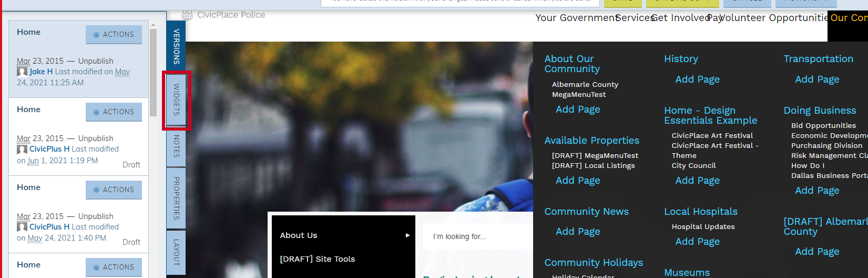Image resolution: width=868 pixels, height=278 pixels.
Task: Click the I'm looking for search field
Action: click(478, 236)
